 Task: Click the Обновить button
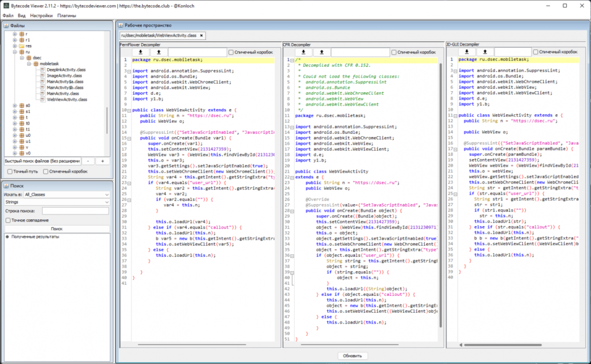(353, 356)
